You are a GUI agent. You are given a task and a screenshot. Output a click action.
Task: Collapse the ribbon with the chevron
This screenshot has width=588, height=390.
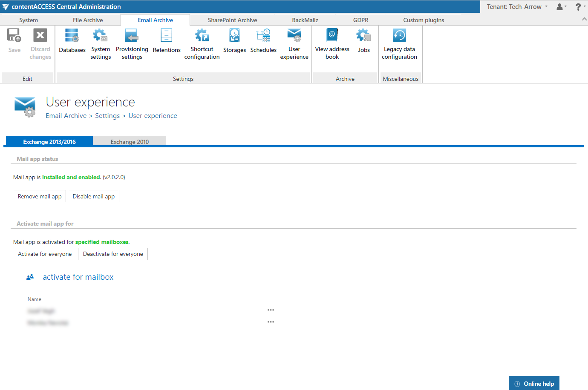coord(585,19)
